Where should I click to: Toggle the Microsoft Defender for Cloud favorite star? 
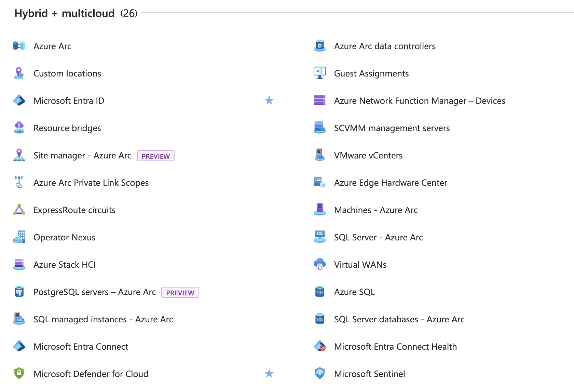(269, 374)
